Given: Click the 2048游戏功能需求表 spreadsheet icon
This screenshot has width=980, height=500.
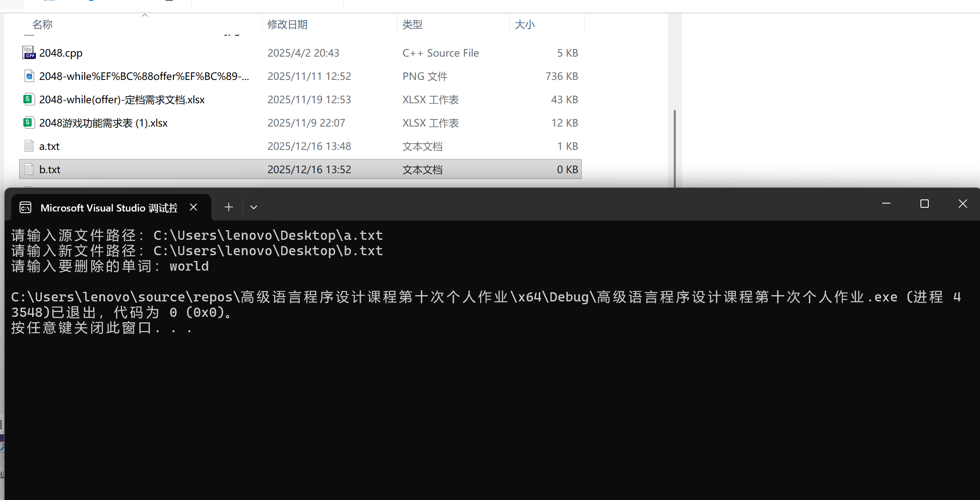Looking at the screenshot, I should coord(28,123).
